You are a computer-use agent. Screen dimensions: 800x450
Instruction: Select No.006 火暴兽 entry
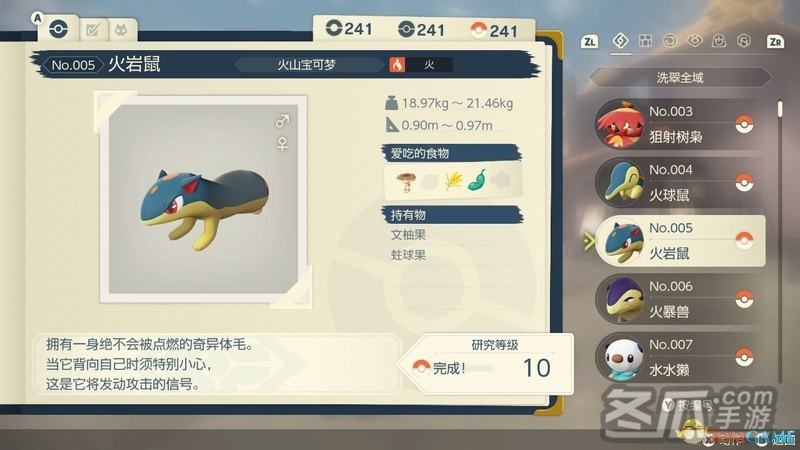click(680, 299)
